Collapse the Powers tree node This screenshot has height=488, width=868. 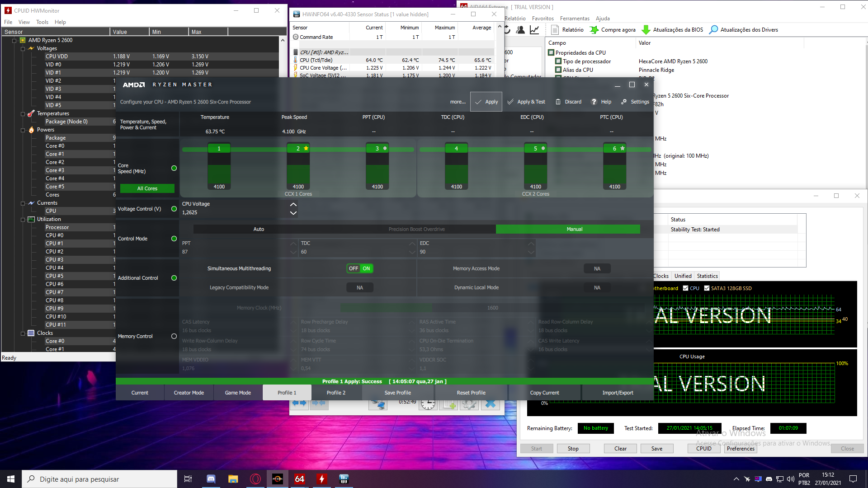23,130
